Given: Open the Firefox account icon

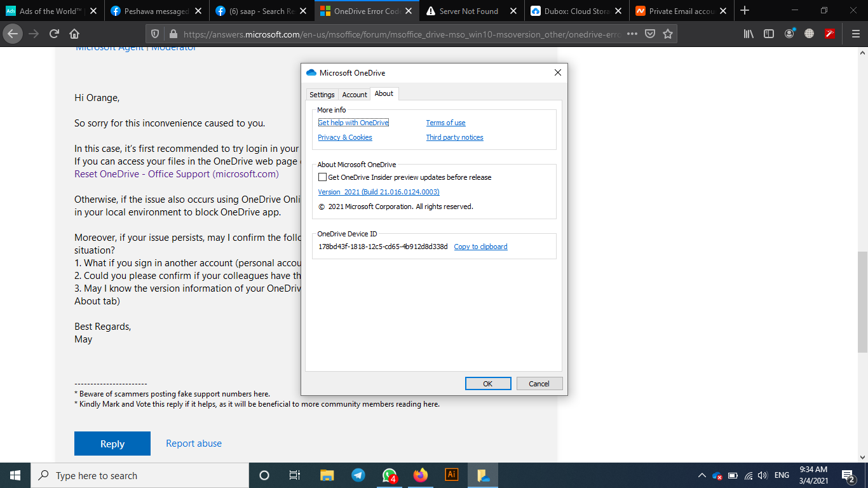Looking at the screenshot, I should click(789, 33).
